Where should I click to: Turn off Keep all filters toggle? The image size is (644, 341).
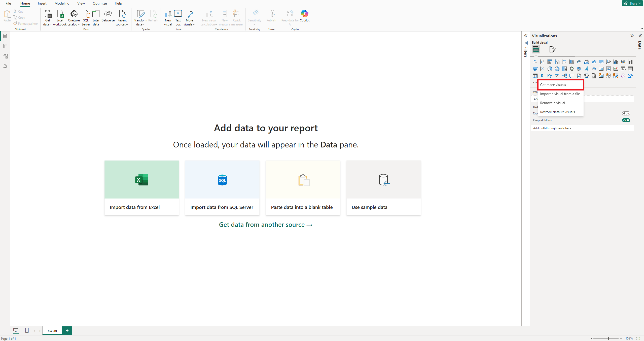(626, 120)
